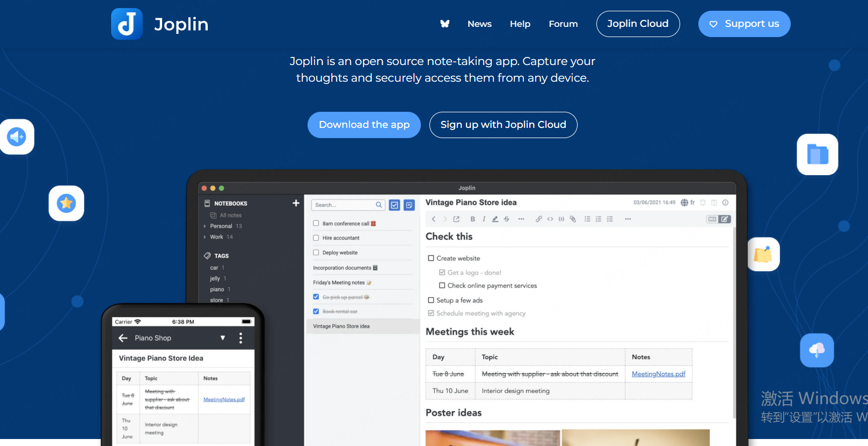Go back with the editor back arrow

[434, 219]
